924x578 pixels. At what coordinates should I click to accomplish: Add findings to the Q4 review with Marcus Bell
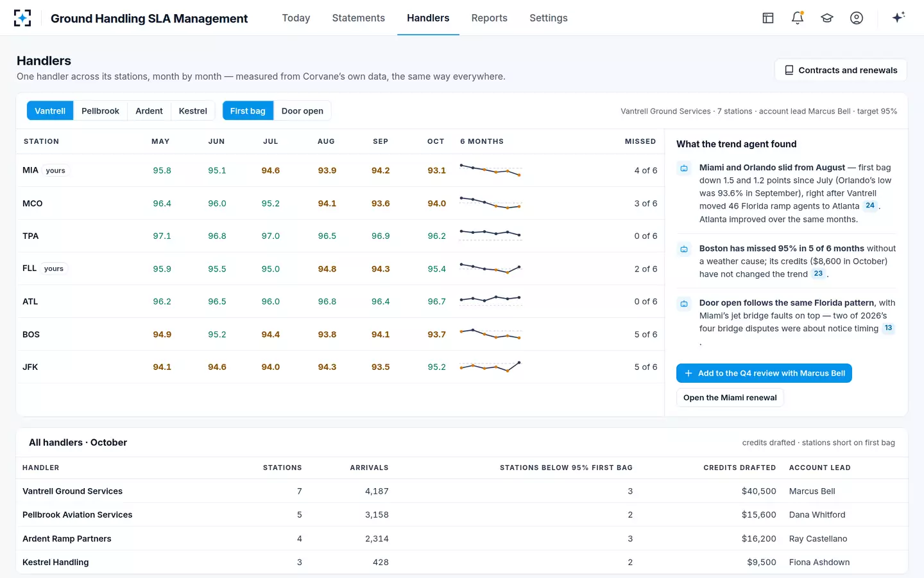(764, 373)
